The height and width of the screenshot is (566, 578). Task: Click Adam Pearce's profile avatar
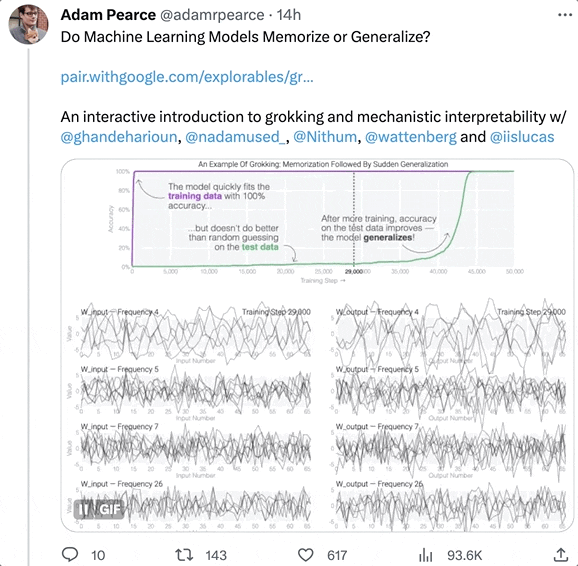tap(29, 24)
